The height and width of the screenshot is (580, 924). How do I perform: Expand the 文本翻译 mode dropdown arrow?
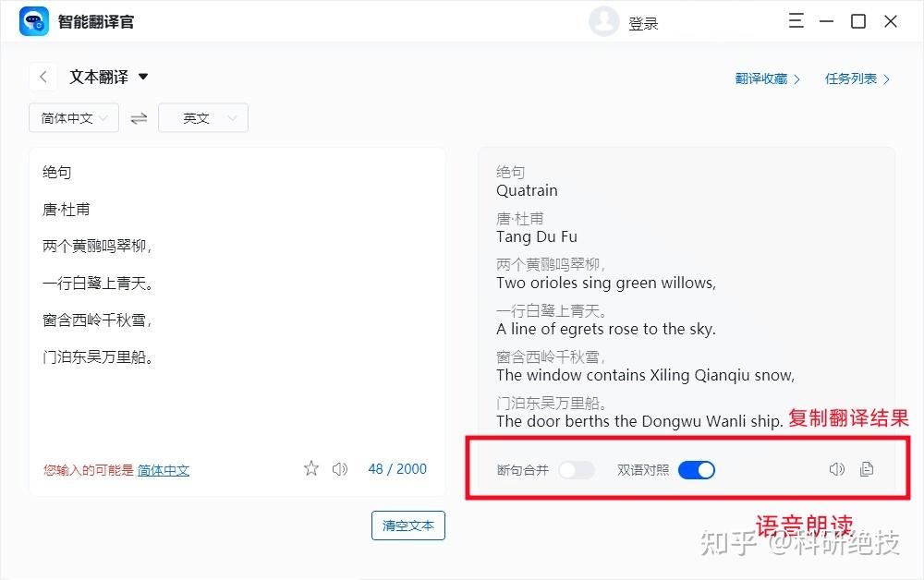click(x=143, y=77)
